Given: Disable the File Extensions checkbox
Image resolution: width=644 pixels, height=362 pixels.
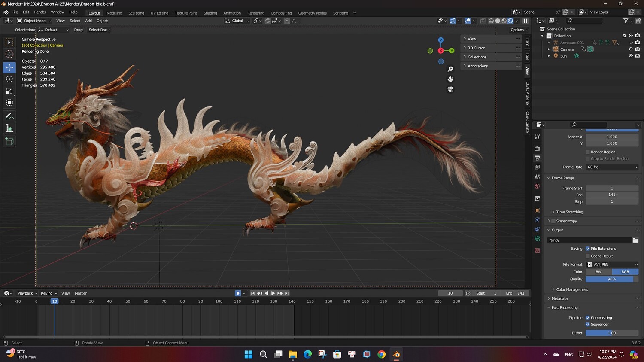Looking at the screenshot, I should click(x=588, y=249).
